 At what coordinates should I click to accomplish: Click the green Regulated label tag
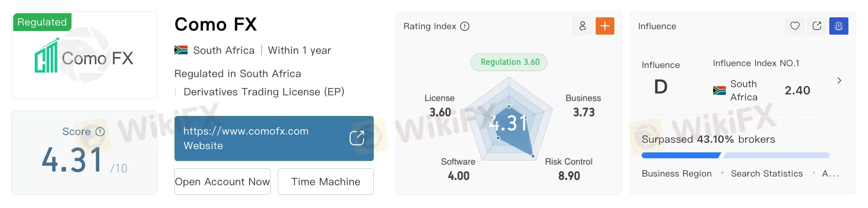42,22
